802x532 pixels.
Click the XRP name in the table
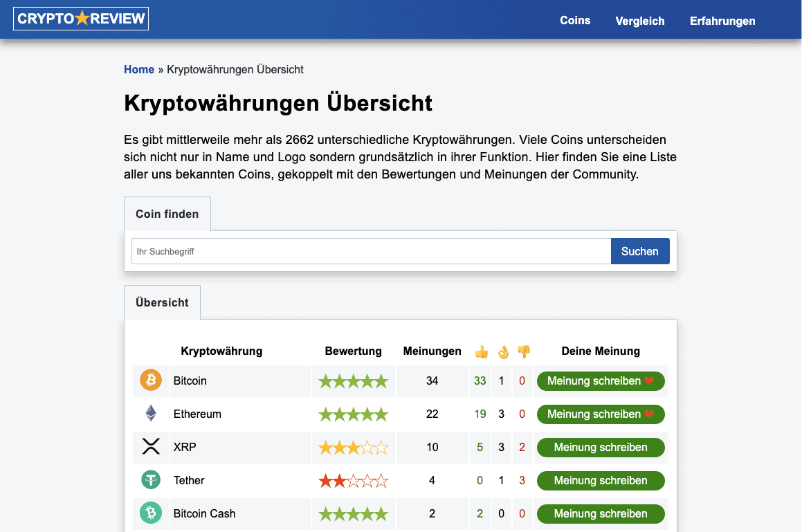[x=185, y=447]
